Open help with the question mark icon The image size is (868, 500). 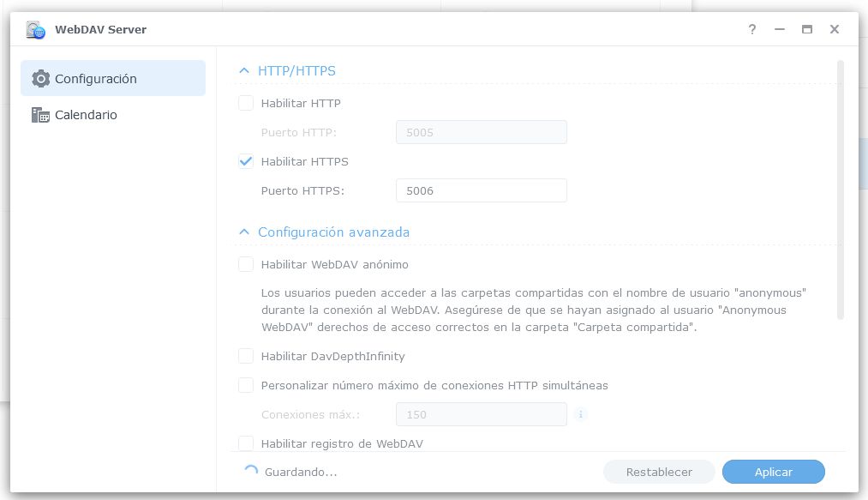[752, 29]
